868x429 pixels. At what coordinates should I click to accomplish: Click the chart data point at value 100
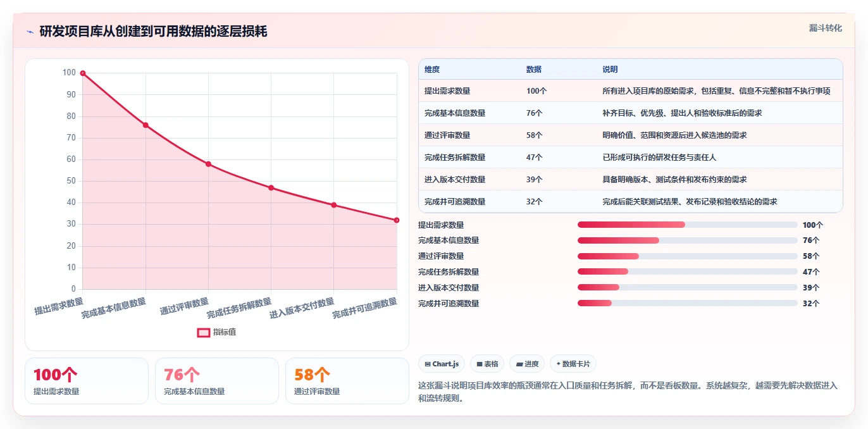pyautogui.click(x=83, y=73)
